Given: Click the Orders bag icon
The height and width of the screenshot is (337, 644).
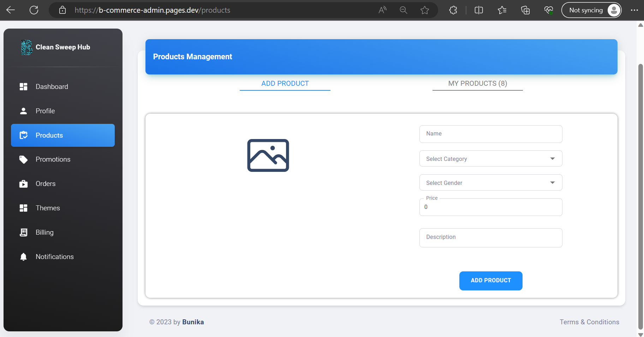Looking at the screenshot, I should click(23, 184).
